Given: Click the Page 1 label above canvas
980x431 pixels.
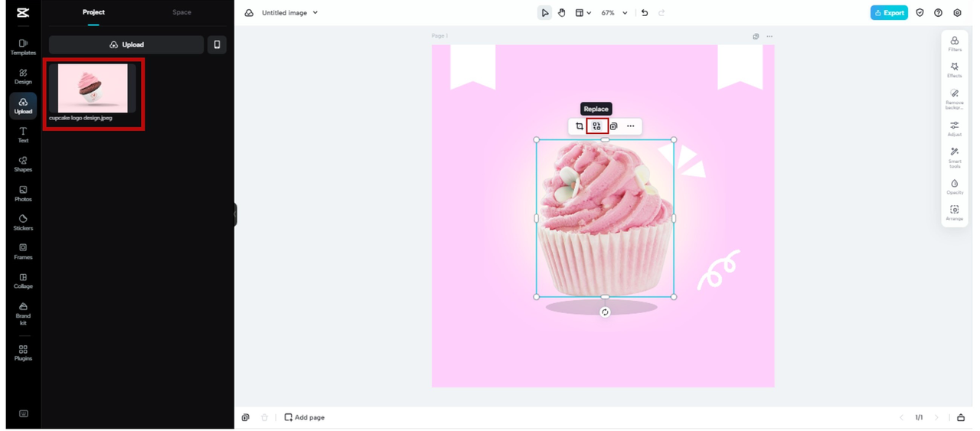Looking at the screenshot, I should coord(439,36).
